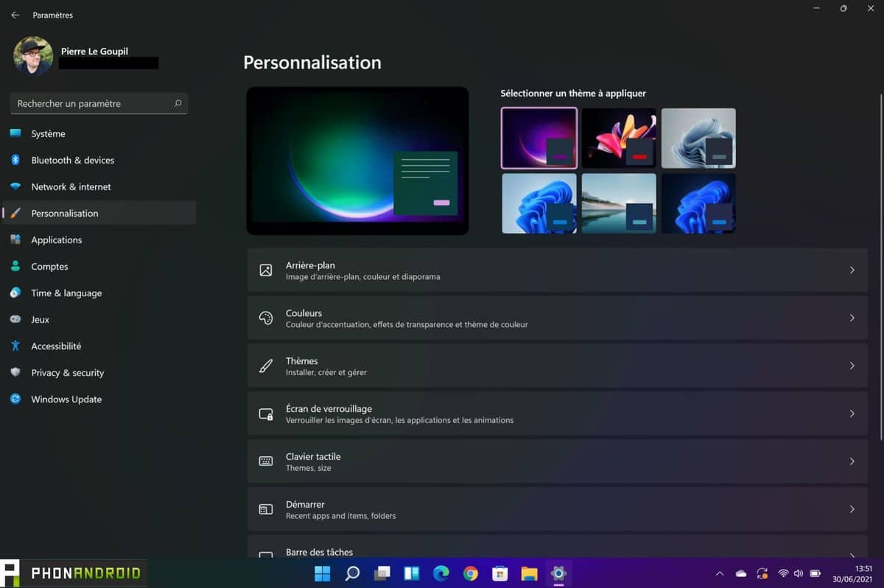Viewport: 884px width, 588px height.
Task: Apply the dark blue bloom theme thumbnail
Action: (698, 203)
